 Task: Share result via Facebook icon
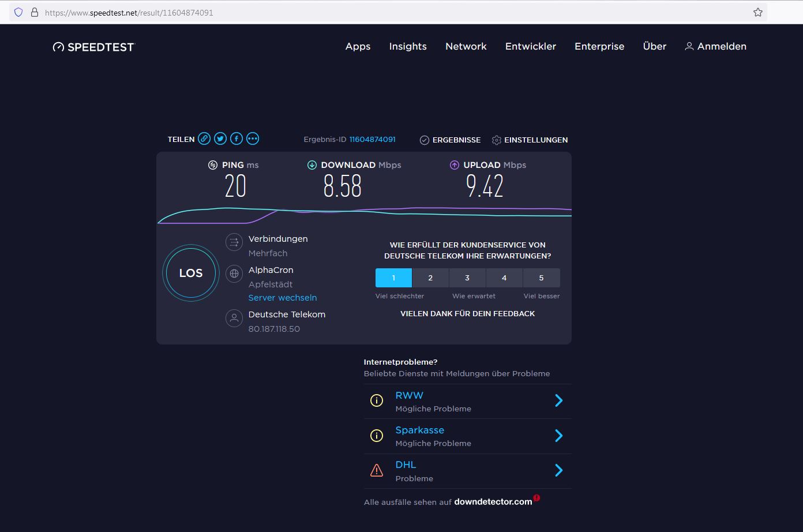[x=237, y=138]
